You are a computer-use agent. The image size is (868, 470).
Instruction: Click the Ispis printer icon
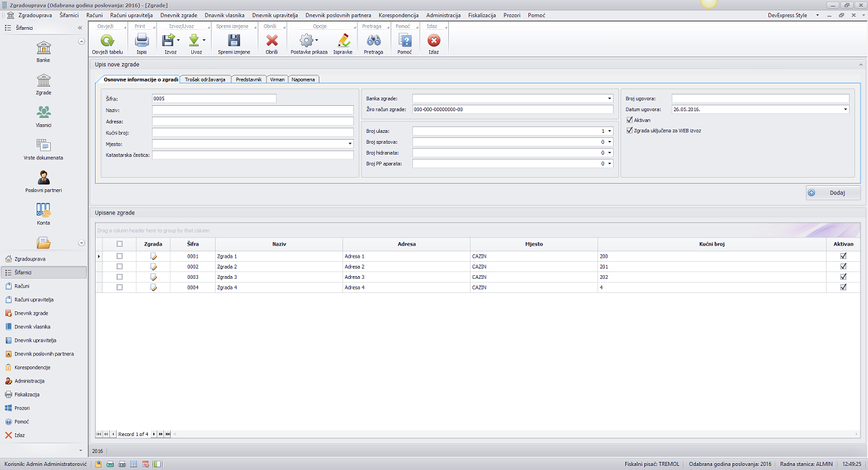pyautogui.click(x=142, y=41)
